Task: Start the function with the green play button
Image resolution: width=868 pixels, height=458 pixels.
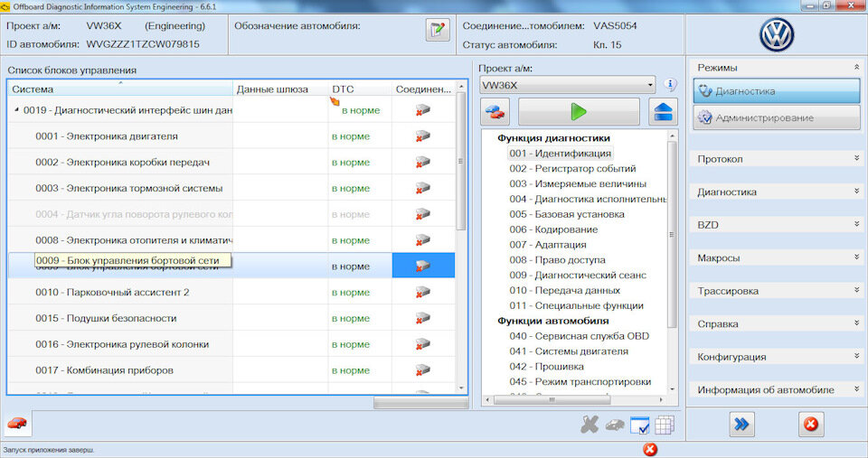Action: pos(579,112)
